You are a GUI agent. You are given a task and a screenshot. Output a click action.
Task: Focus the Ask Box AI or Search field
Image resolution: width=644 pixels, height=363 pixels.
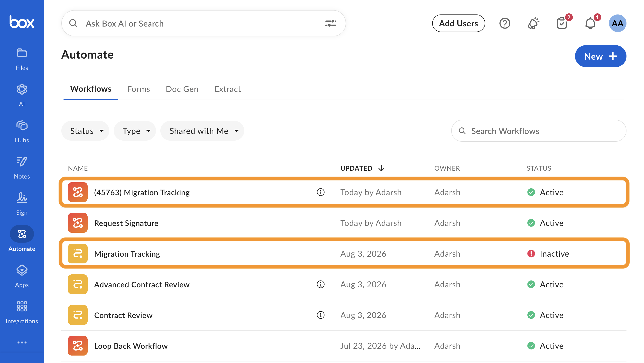(x=203, y=23)
